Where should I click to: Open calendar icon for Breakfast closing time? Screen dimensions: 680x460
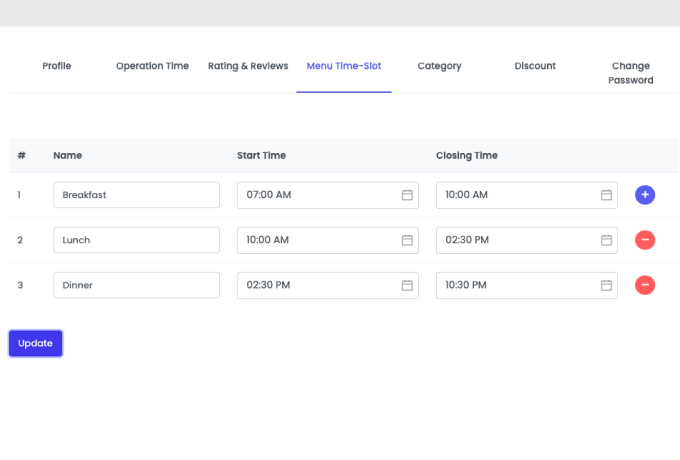606,195
